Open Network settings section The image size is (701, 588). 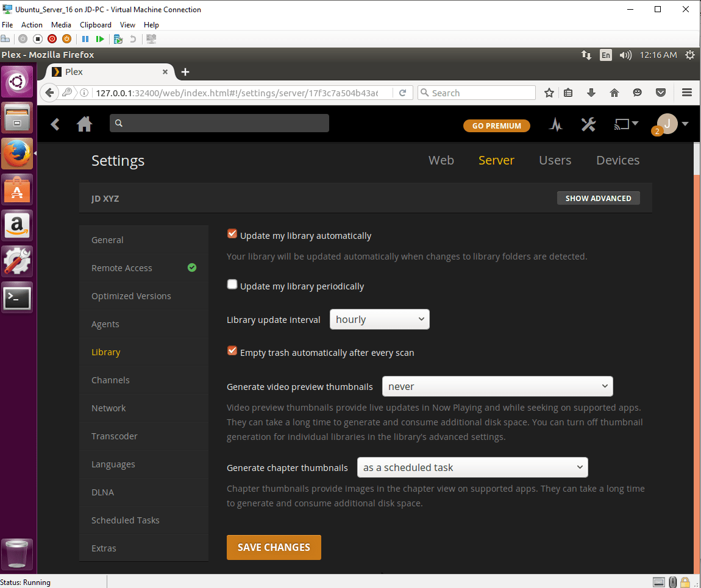click(x=143, y=408)
